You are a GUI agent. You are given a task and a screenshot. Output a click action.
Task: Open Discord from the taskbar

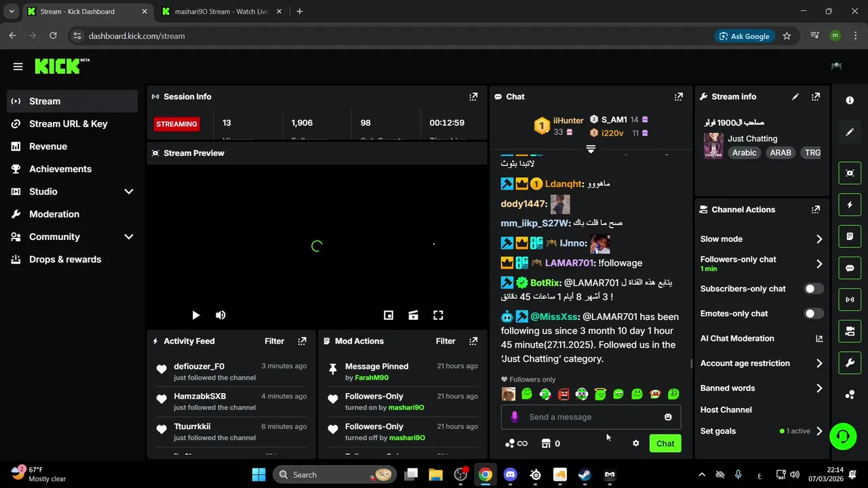coord(510,474)
